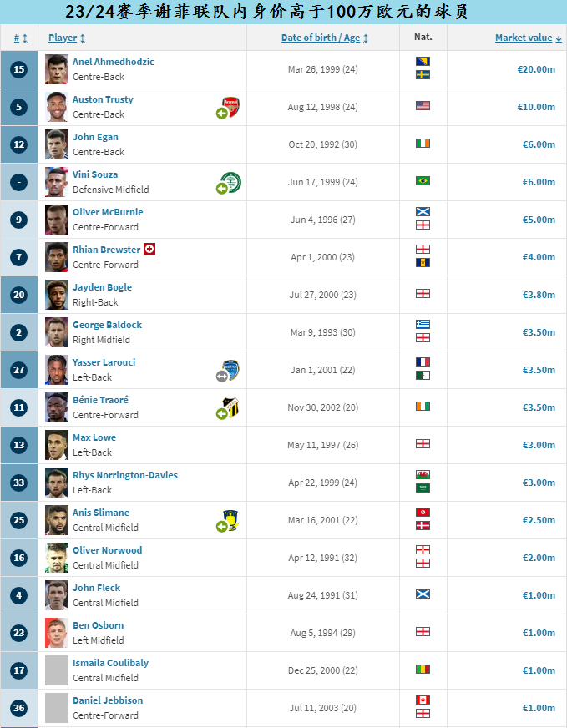Click the number 9 shirt badge
567x728 pixels.
[19, 220]
